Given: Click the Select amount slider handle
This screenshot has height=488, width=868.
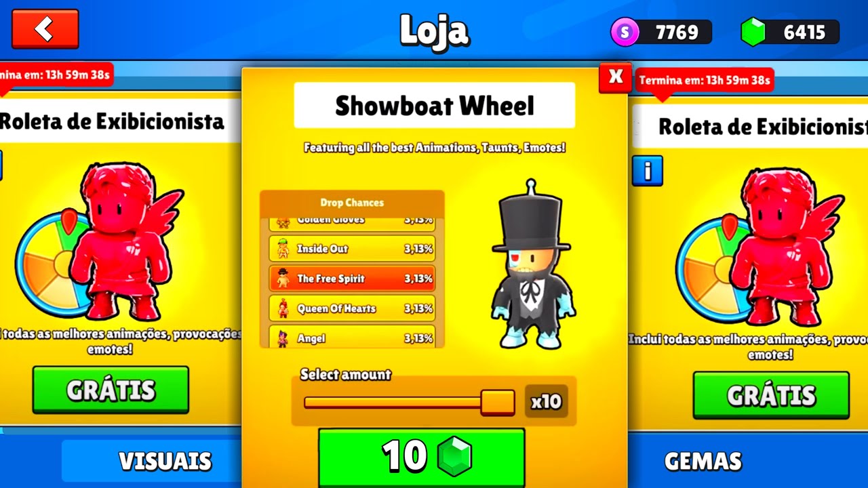Looking at the screenshot, I should [x=498, y=402].
